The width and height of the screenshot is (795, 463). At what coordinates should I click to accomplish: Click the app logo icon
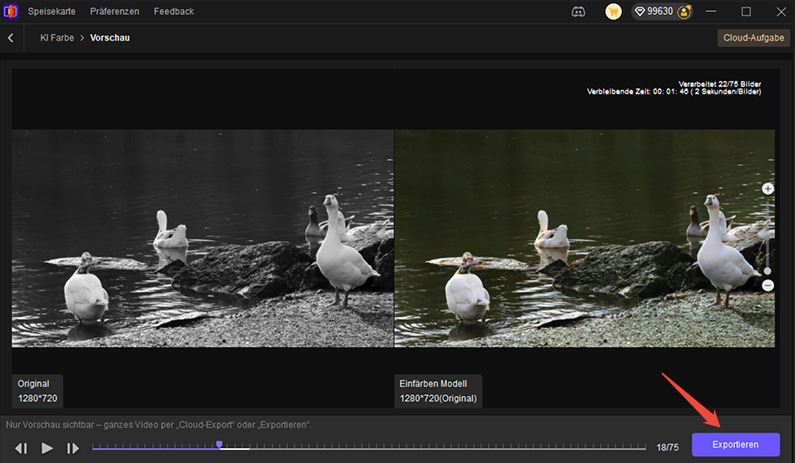click(x=11, y=11)
